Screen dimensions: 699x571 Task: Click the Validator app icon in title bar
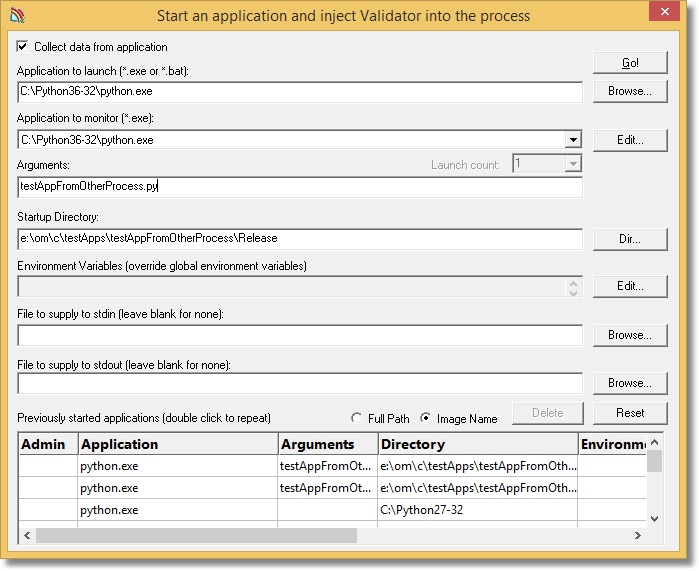pos(18,16)
